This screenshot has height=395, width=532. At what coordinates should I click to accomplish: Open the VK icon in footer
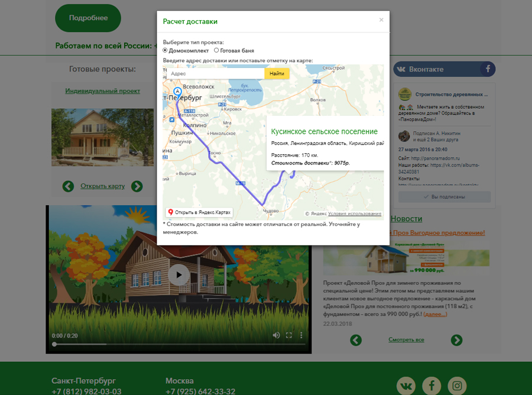[406, 386]
